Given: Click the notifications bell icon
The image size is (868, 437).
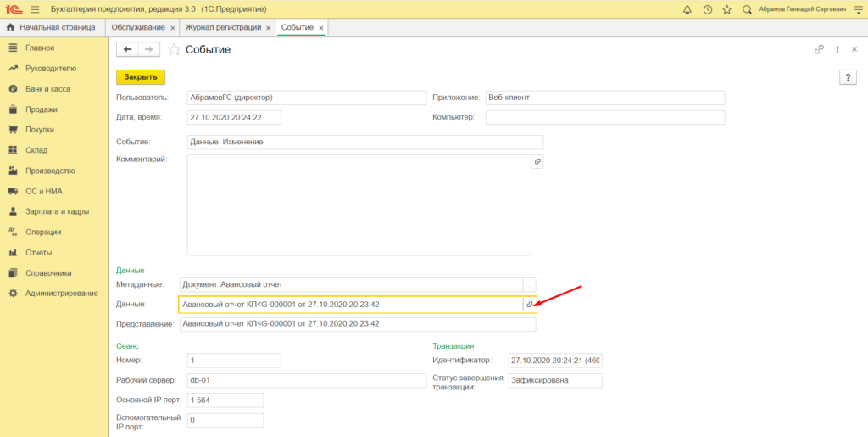Looking at the screenshot, I should point(687,9).
